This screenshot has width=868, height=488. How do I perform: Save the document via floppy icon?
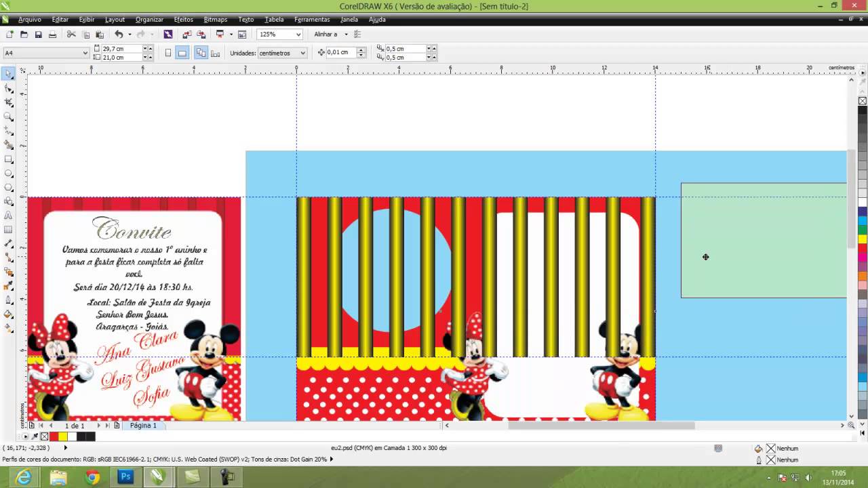(x=38, y=34)
